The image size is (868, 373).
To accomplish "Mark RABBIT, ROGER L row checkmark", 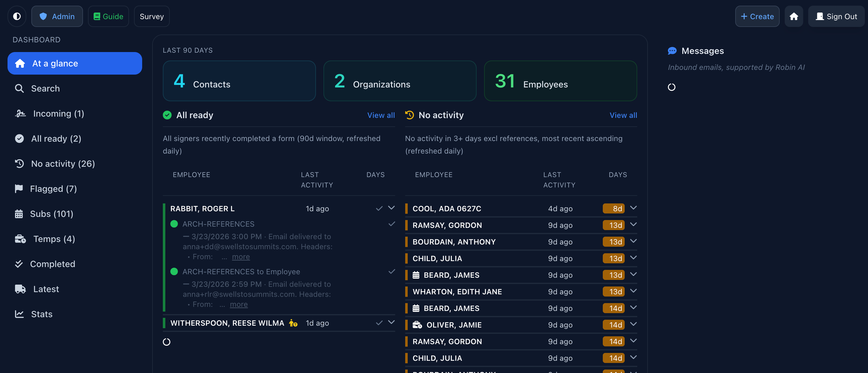I will [x=379, y=208].
